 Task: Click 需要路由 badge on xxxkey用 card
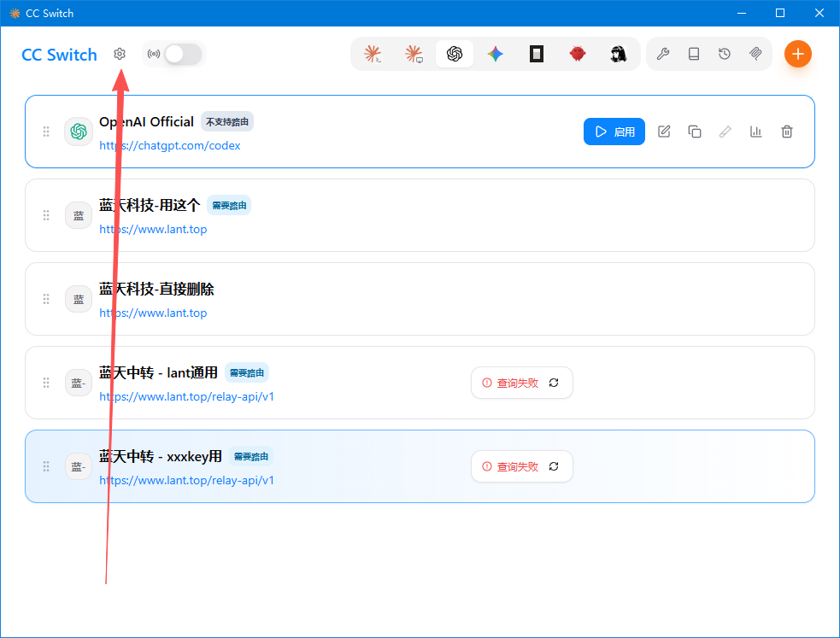coord(251,457)
